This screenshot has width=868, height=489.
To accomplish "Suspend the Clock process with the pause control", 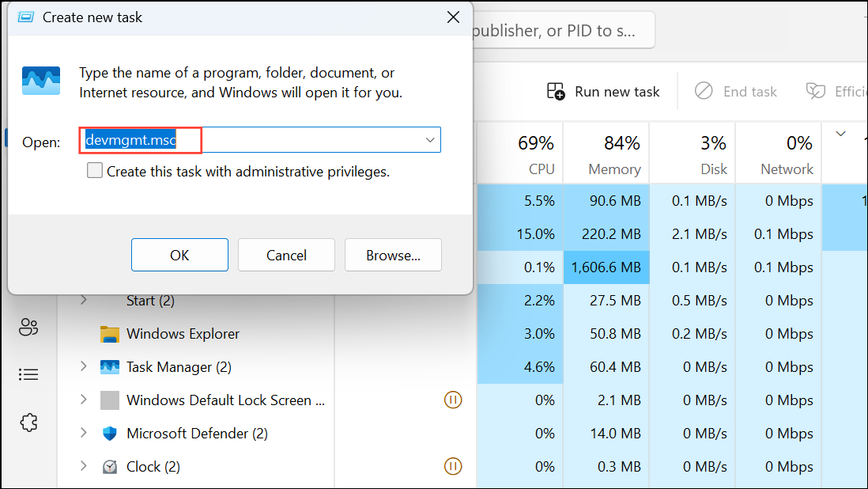I will pyautogui.click(x=453, y=466).
